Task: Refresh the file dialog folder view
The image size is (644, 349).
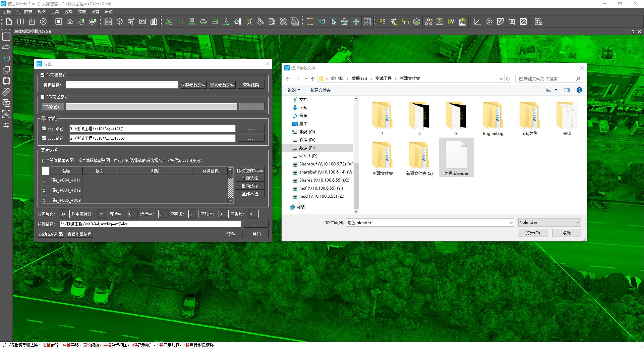Action: point(508,79)
